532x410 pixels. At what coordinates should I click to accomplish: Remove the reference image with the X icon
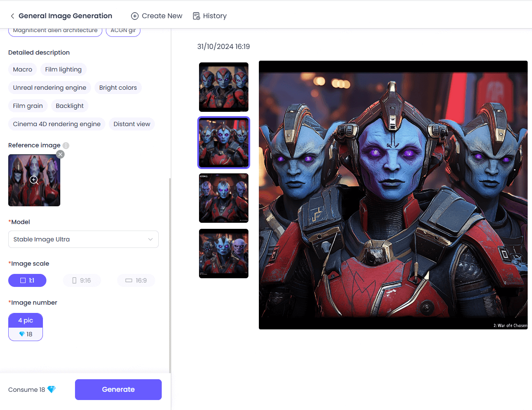(x=60, y=154)
